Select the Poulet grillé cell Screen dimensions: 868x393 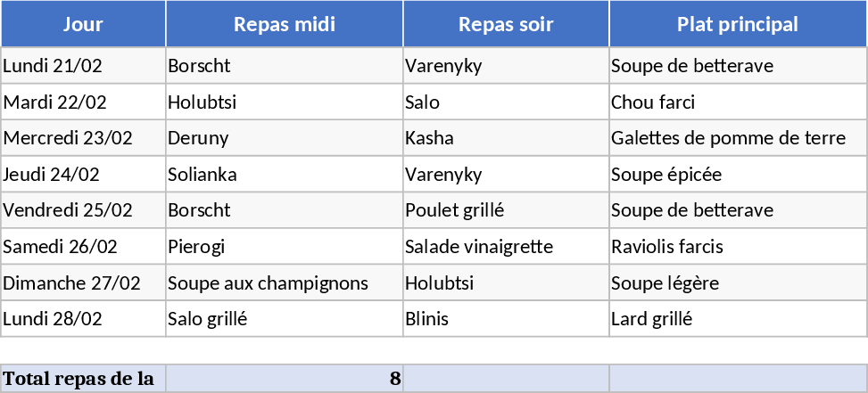506,211
